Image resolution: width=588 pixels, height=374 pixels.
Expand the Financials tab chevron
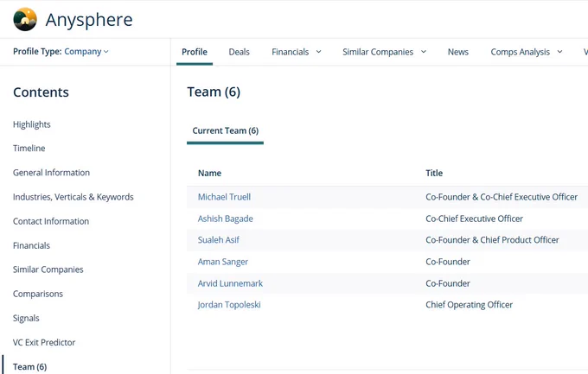319,52
